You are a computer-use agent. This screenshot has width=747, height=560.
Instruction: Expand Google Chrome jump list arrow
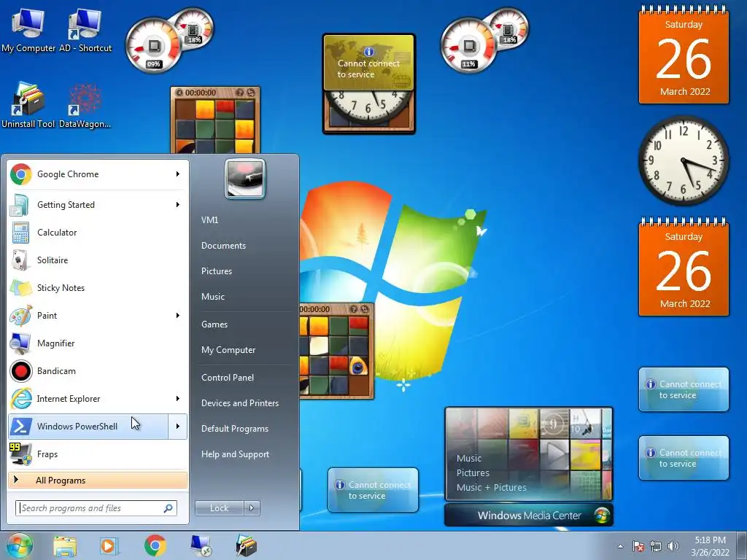tap(178, 174)
